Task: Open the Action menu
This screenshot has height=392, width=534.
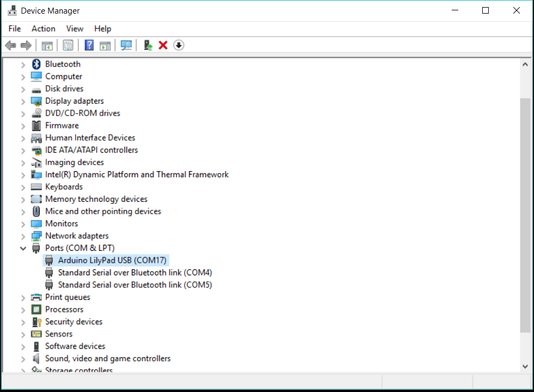Action: click(44, 29)
